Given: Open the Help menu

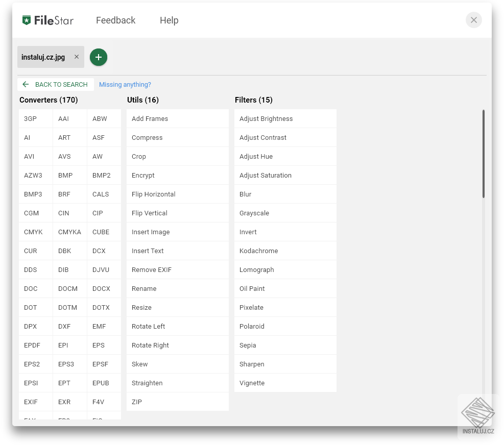Looking at the screenshot, I should [169, 20].
